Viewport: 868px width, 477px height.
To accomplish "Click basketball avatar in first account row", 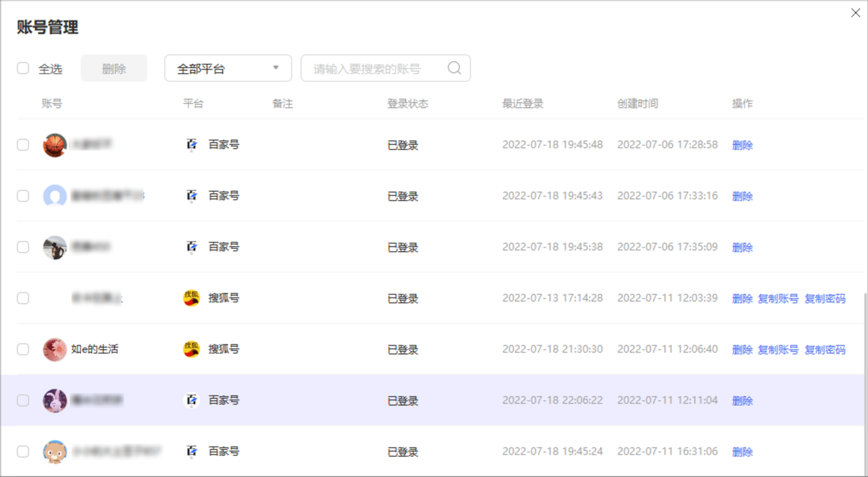I will click(x=55, y=145).
